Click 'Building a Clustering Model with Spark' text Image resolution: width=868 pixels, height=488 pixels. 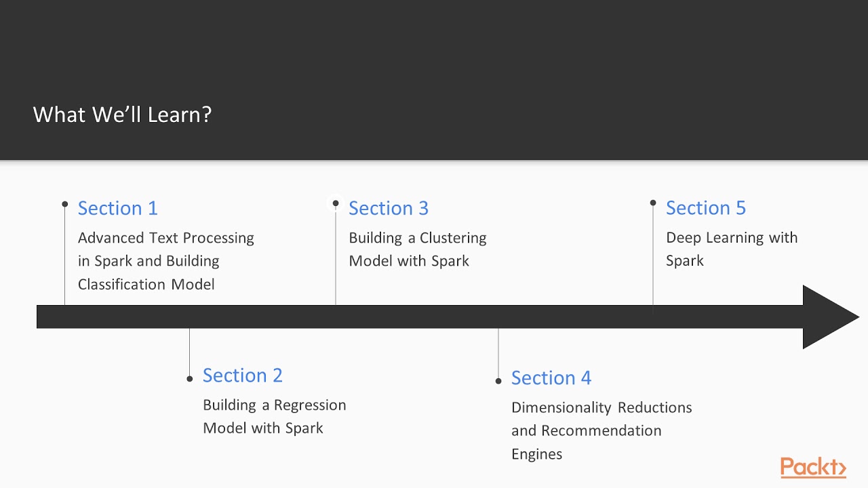418,249
